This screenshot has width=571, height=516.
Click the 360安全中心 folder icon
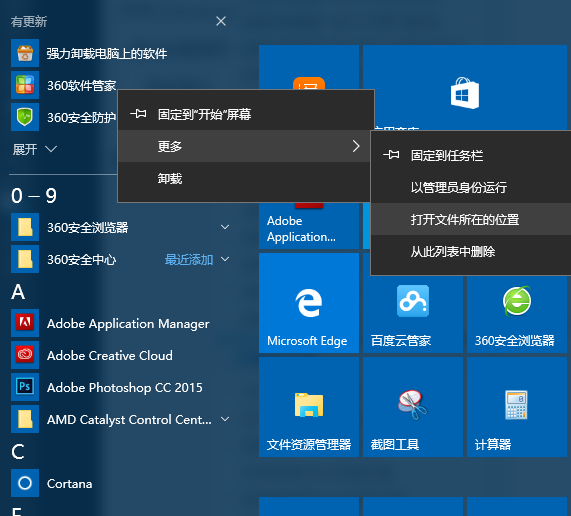(x=25, y=259)
